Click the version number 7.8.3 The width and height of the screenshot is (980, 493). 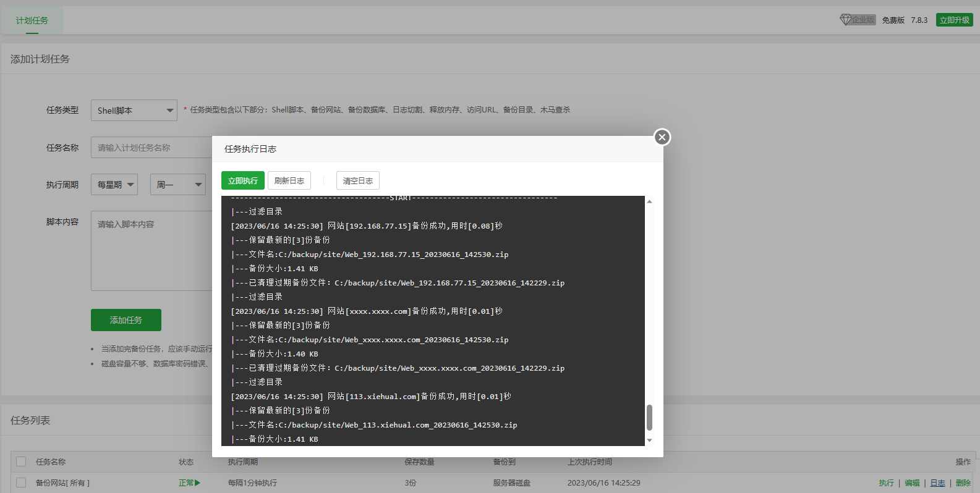click(x=919, y=20)
